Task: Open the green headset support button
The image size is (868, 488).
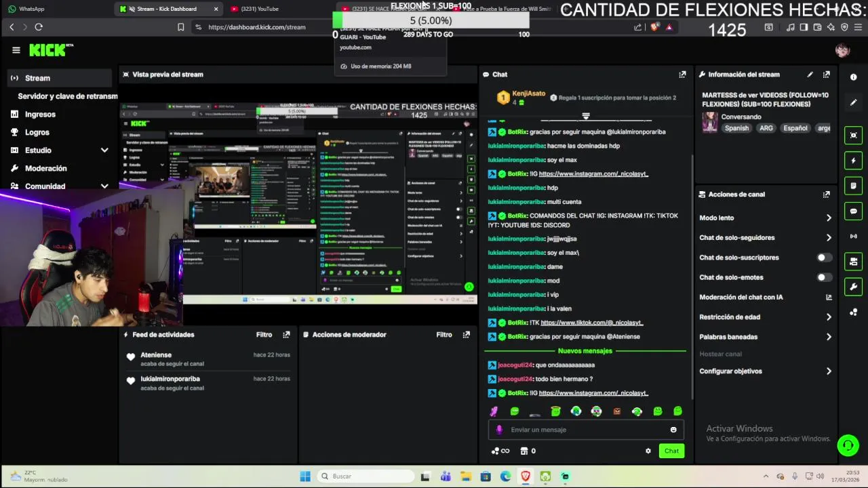Action: coord(848,445)
